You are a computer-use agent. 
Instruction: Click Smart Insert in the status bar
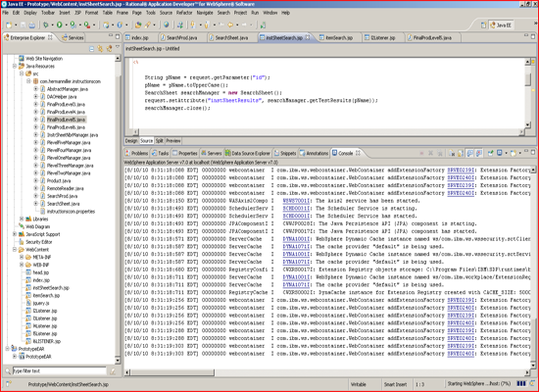[x=395, y=384]
